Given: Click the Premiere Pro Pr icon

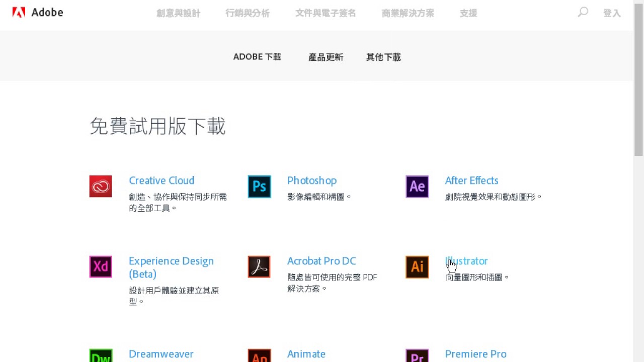Looking at the screenshot, I should point(417,355).
